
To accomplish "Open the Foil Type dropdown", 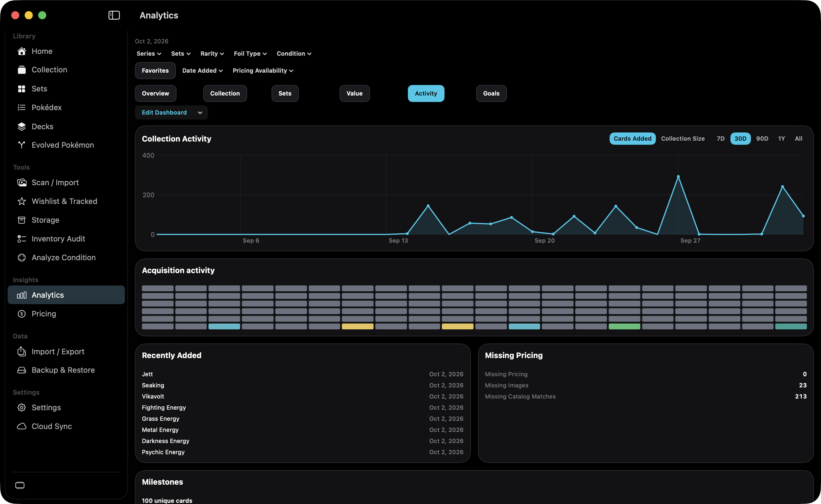I will (x=250, y=54).
